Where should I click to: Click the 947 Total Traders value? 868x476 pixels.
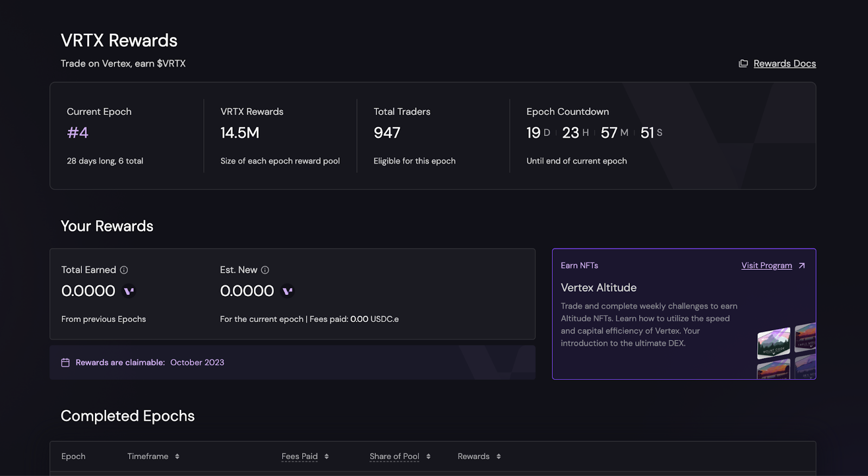coord(387,133)
